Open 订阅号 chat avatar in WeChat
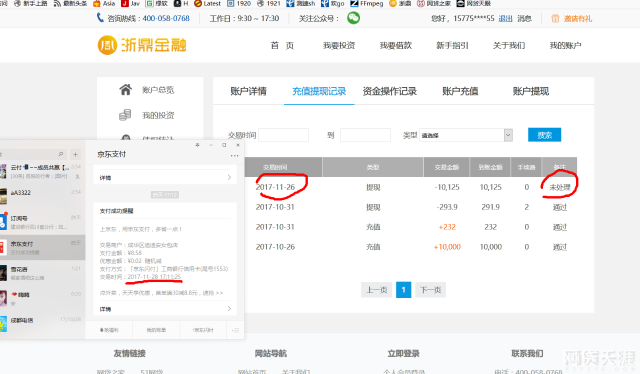 click(x=3, y=222)
